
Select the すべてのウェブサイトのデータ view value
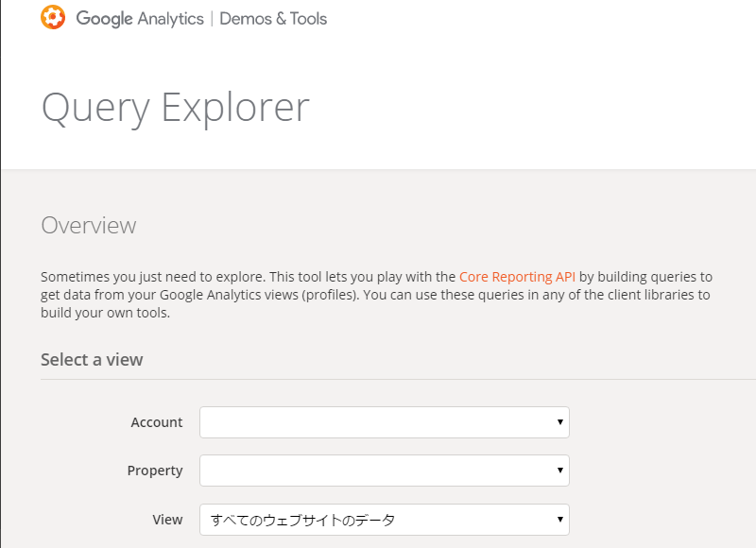coord(302,520)
